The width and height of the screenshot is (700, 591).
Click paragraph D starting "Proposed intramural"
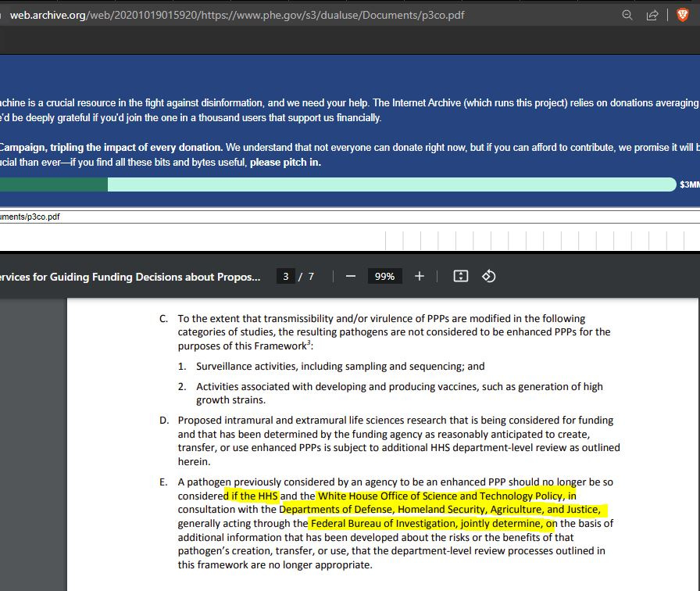pyautogui.click(x=398, y=441)
